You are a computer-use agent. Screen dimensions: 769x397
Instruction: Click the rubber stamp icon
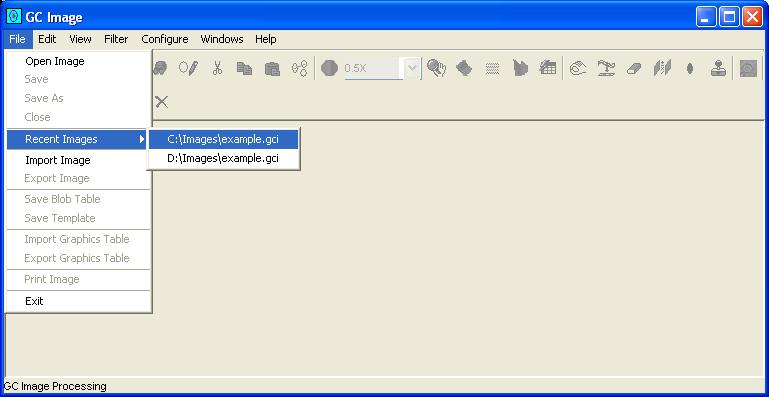[x=718, y=68]
